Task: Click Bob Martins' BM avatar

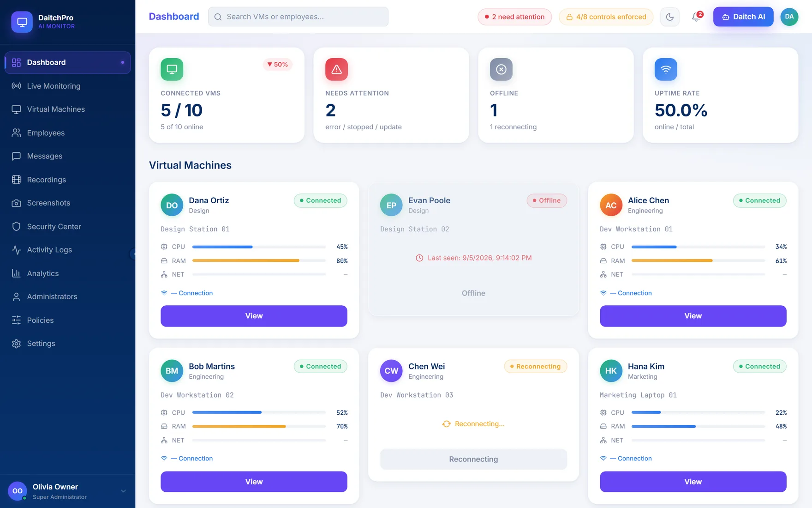Action: [x=172, y=371]
